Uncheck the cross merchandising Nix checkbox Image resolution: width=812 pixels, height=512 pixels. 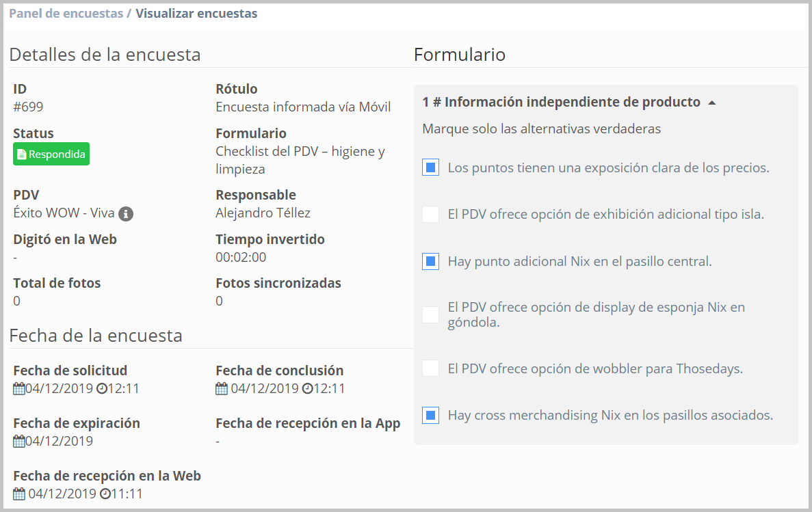pos(430,415)
